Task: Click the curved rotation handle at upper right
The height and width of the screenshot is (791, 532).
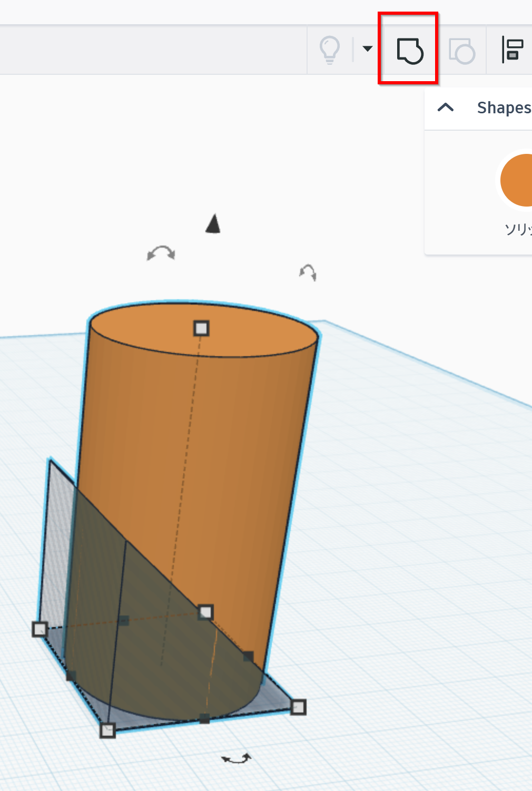Action: (x=308, y=272)
